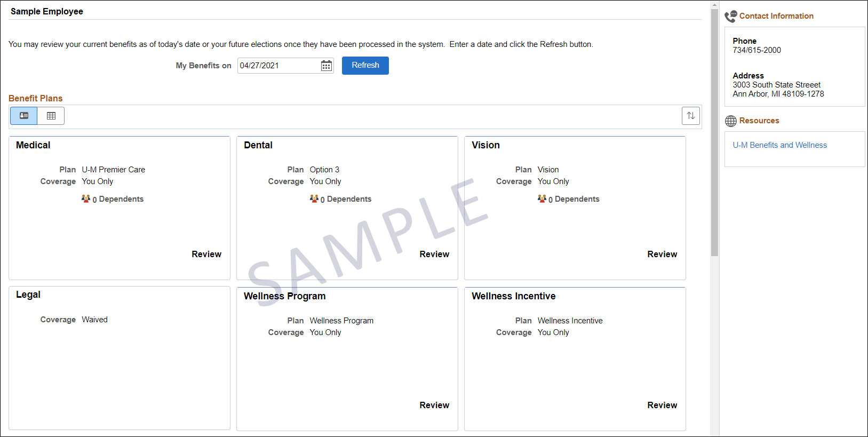
Task: Click the Wellness Incentive plan value
Action: pos(570,321)
